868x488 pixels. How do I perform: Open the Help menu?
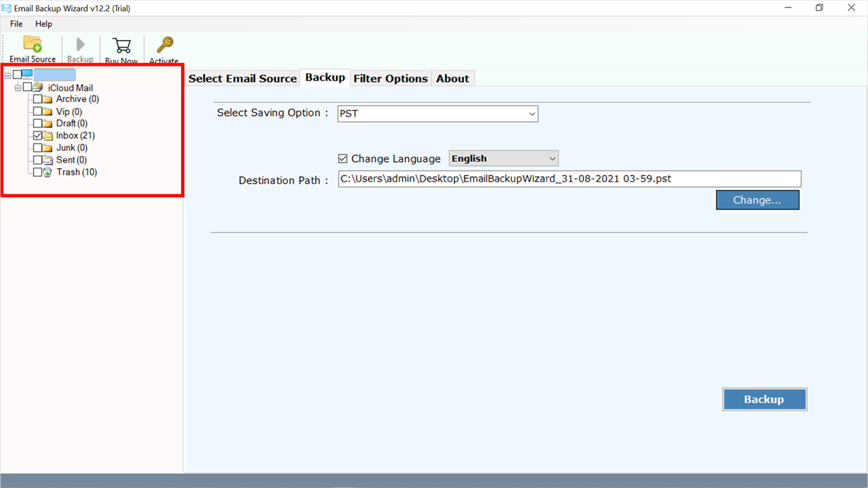pos(43,24)
